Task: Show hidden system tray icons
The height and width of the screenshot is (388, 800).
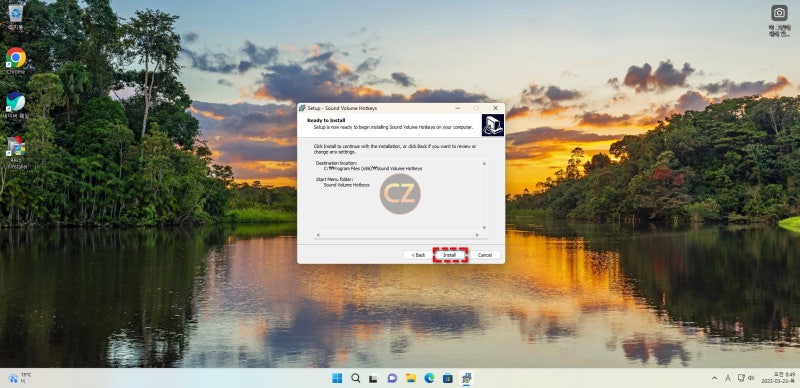Action: coord(714,378)
